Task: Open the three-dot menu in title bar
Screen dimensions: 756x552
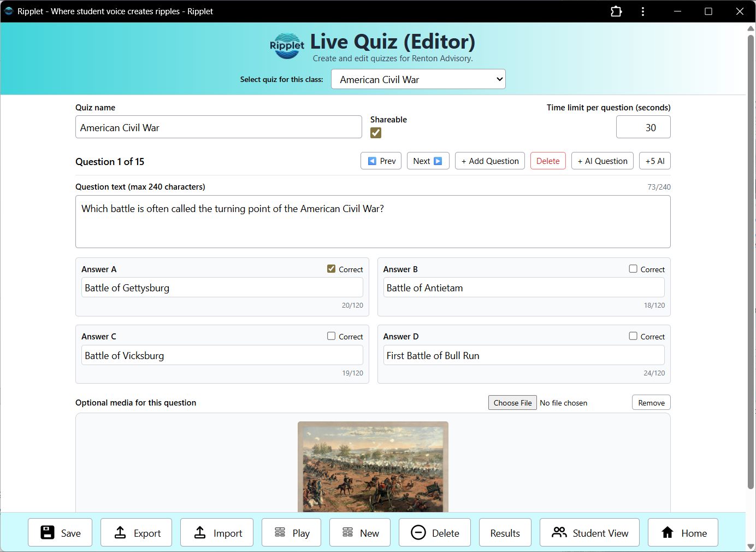Action: [643, 11]
